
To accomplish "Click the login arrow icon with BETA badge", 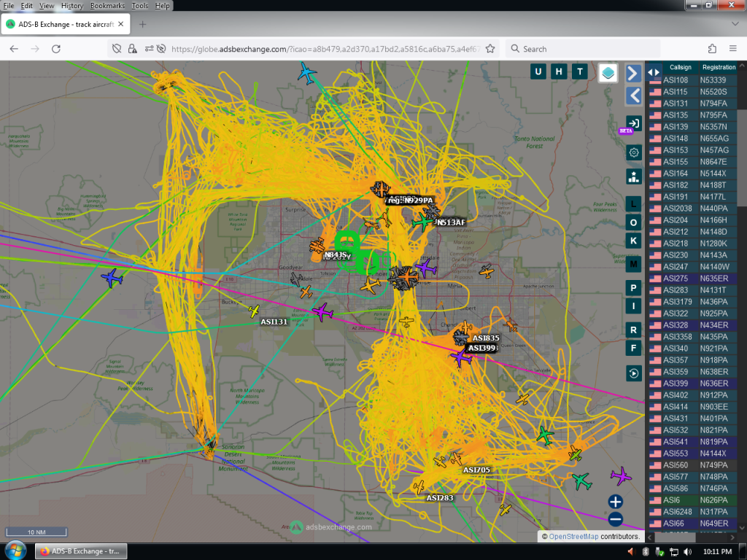I will point(633,123).
